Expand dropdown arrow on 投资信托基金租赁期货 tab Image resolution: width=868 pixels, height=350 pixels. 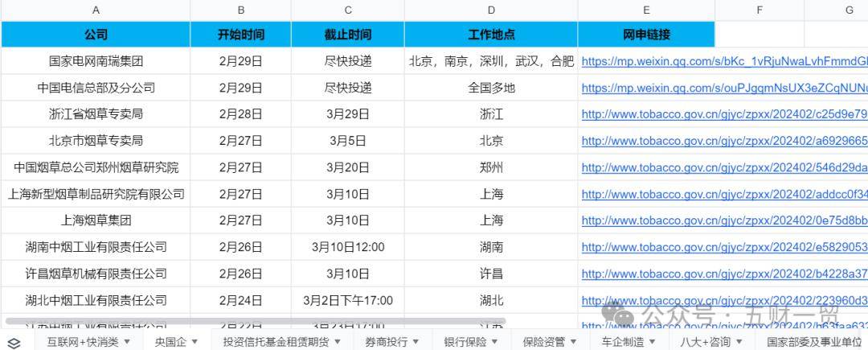click(x=336, y=341)
